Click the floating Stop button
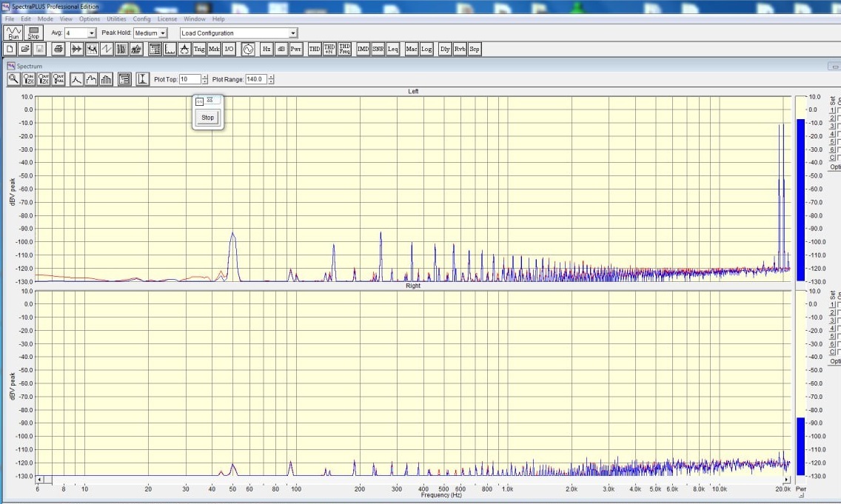841x504 pixels. pyautogui.click(x=207, y=118)
